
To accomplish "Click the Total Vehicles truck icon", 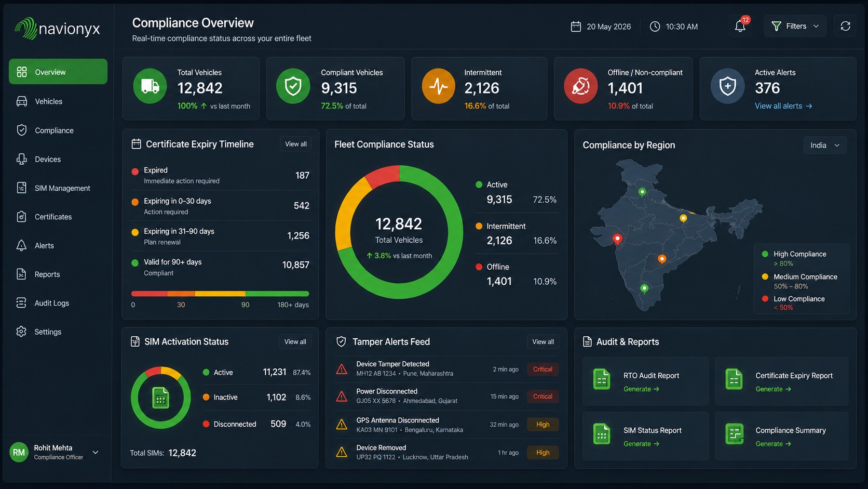I will click(150, 86).
